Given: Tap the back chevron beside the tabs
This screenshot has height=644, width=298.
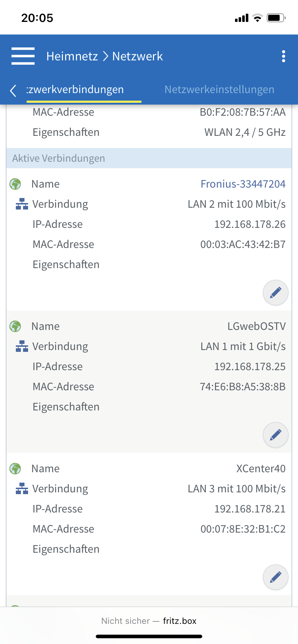Looking at the screenshot, I should pos(13,91).
